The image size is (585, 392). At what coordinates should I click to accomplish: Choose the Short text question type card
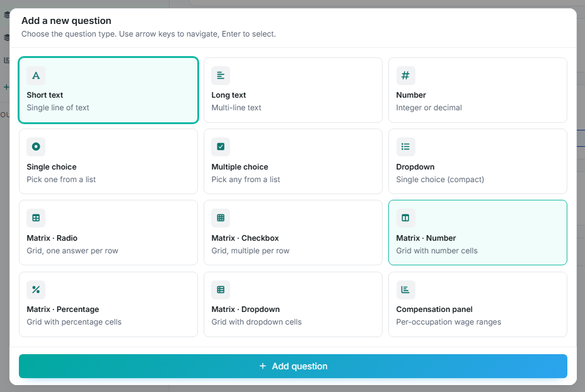tap(108, 90)
